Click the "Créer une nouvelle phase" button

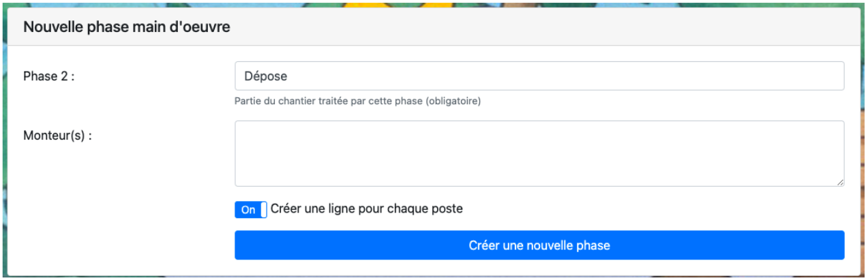point(539,245)
